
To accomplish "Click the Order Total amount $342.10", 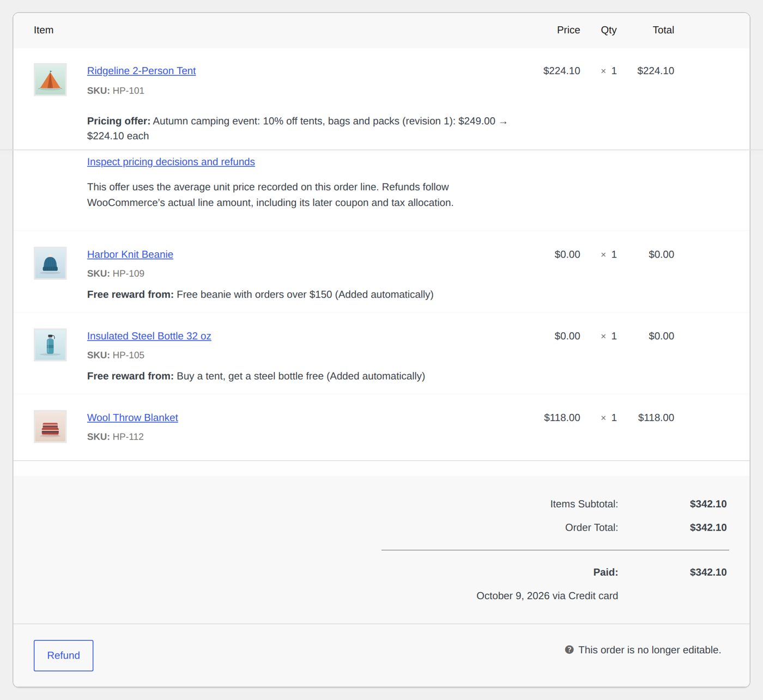I will click(x=708, y=527).
